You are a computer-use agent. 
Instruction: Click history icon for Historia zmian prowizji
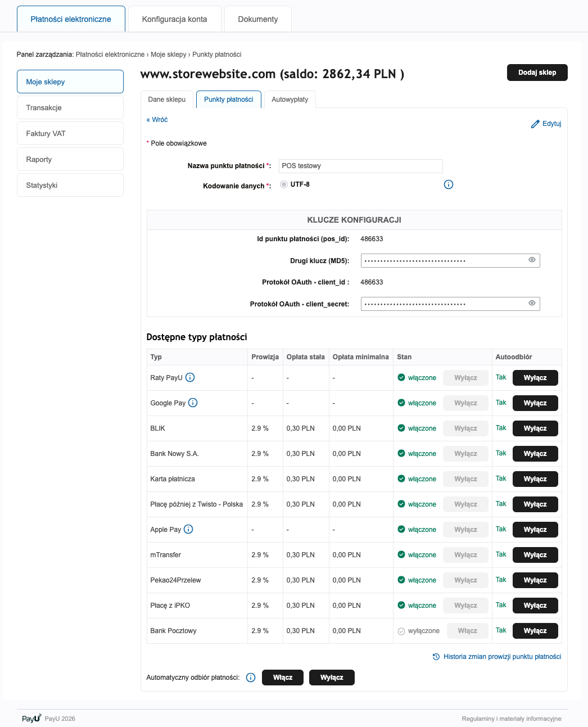coord(436,657)
